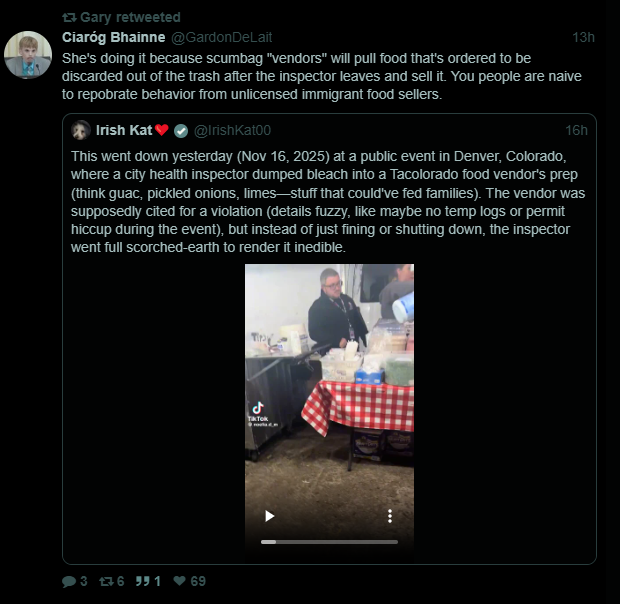620x604 pixels.
Task: Click the 13h timestamp of the tweet
Action: (x=583, y=37)
